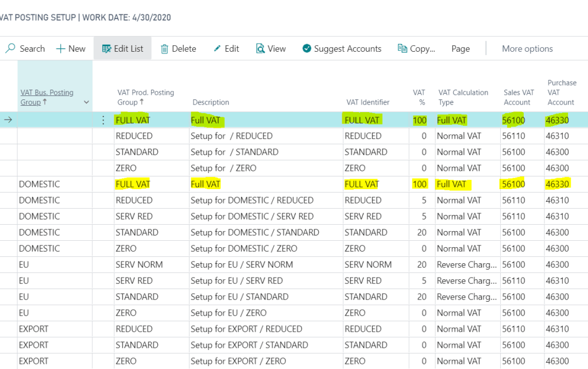Click the Suggest Accounts checkmark icon

(307, 49)
